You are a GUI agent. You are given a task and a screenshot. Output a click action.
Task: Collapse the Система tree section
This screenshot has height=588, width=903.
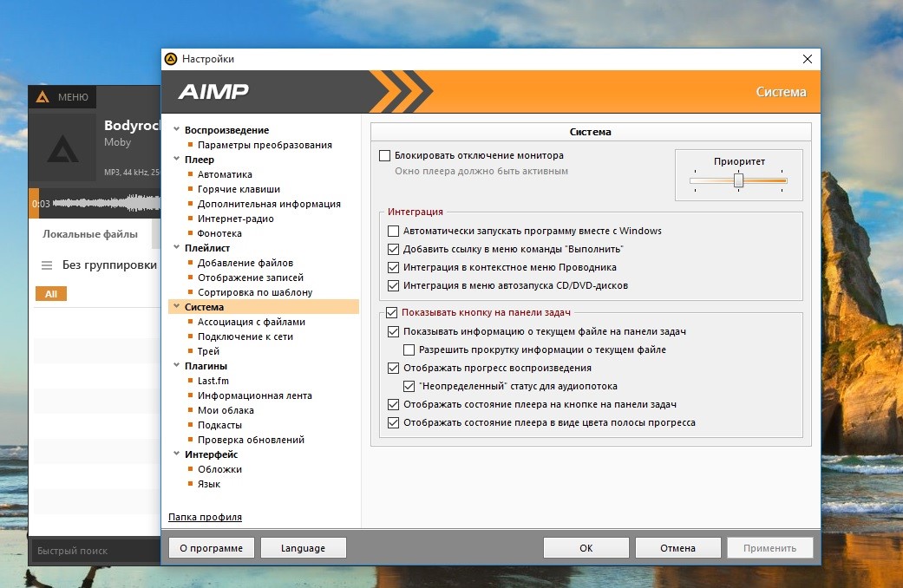coord(177,306)
